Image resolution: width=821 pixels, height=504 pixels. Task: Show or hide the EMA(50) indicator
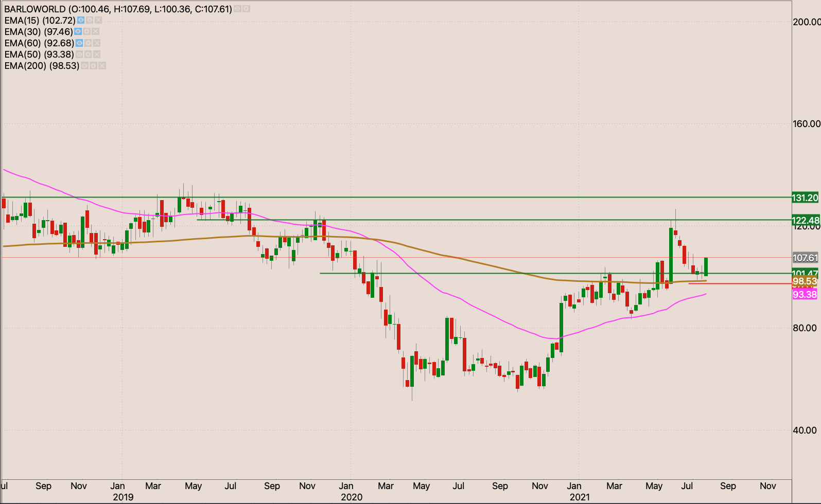(x=79, y=55)
